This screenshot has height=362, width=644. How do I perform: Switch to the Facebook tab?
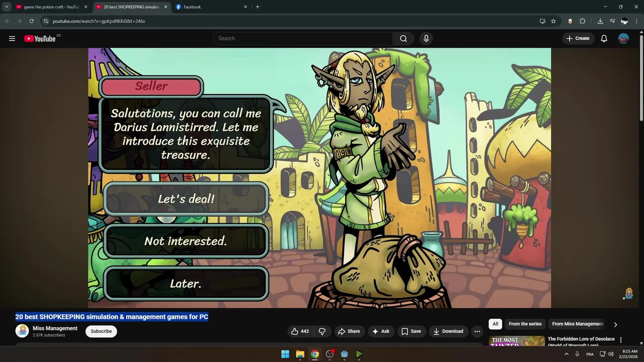211,7
